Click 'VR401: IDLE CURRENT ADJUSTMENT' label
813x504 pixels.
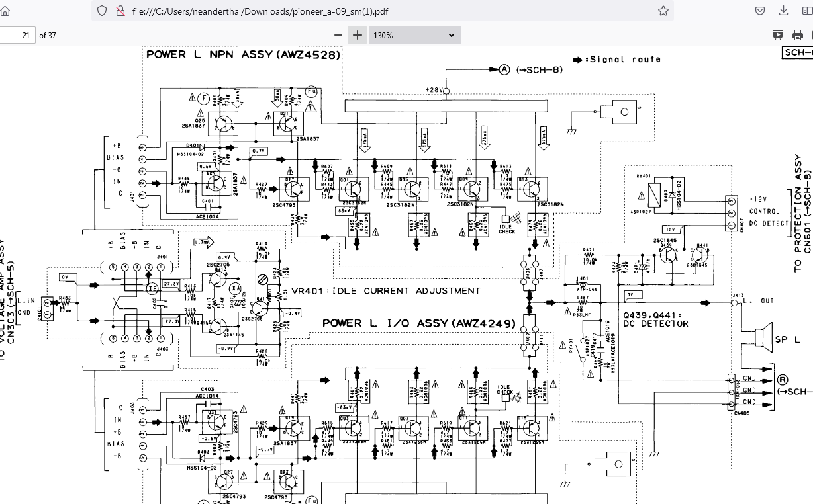click(386, 291)
